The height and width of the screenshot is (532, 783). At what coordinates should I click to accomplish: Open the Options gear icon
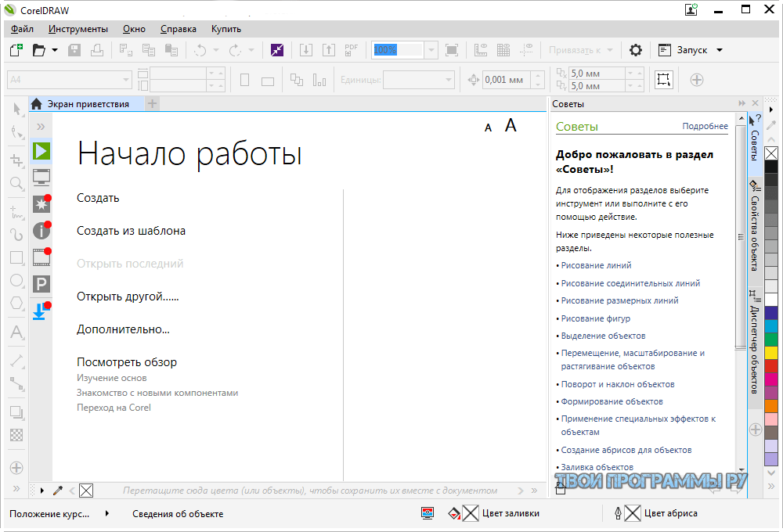(635, 50)
